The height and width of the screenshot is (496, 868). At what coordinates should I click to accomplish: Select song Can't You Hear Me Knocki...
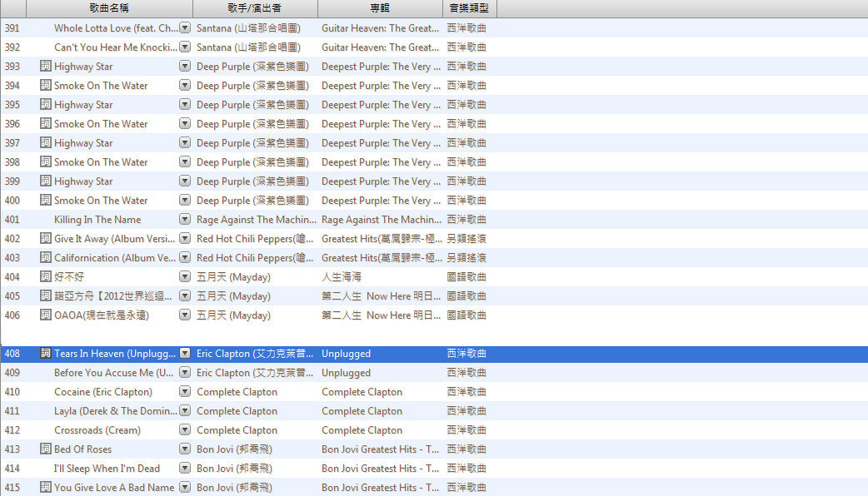click(116, 47)
